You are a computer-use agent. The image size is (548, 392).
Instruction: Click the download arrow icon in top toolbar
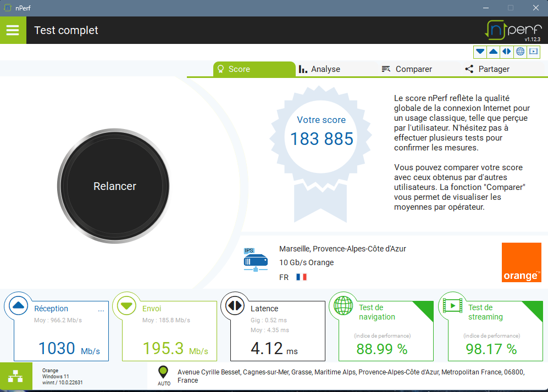pos(480,52)
